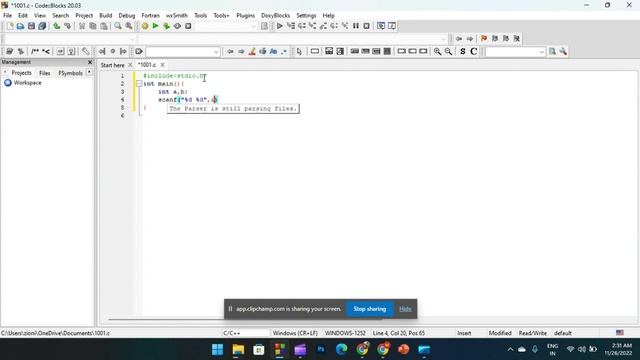Close the Management panel
640x360 pixels.
(90, 62)
